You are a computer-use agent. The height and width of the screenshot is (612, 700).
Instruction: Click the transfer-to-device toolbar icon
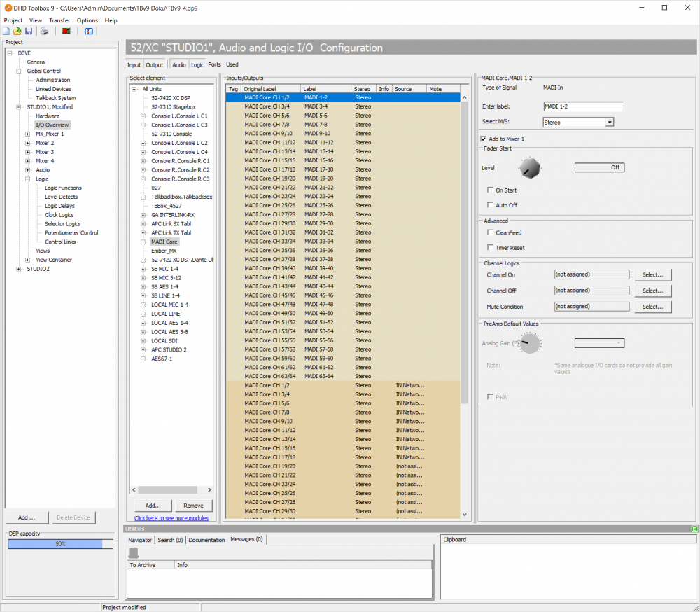pyautogui.click(x=66, y=31)
